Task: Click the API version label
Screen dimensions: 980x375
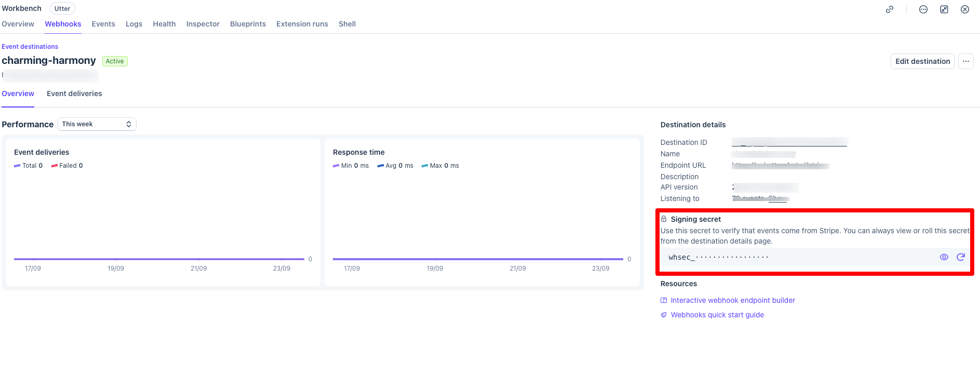Action: (x=679, y=187)
